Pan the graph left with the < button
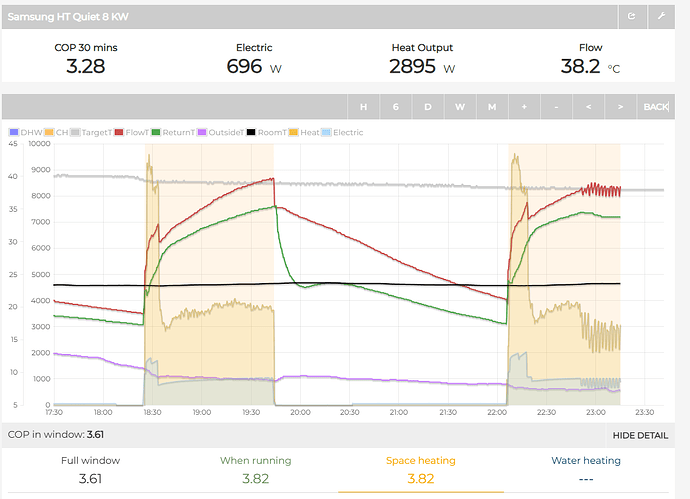The image size is (690, 499). coord(588,107)
